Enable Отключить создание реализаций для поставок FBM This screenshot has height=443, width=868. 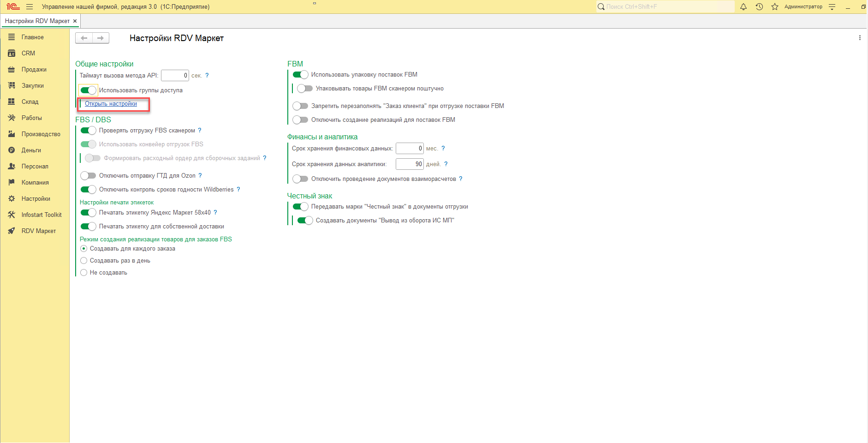(x=300, y=120)
